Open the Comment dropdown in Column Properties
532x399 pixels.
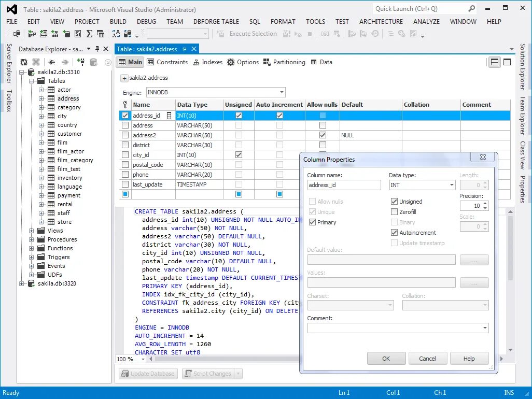485,328
